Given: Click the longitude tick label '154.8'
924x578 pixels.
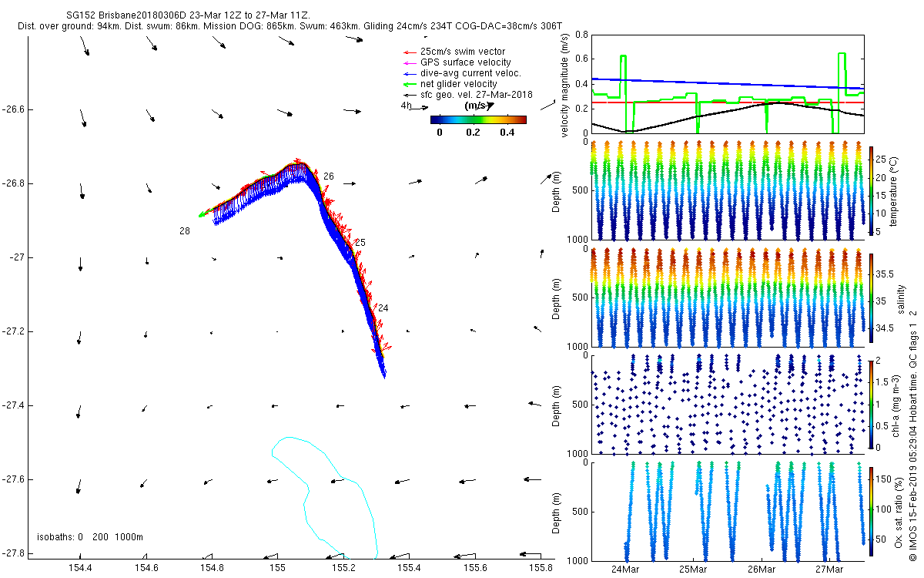Looking at the screenshot, I should 212,568.
